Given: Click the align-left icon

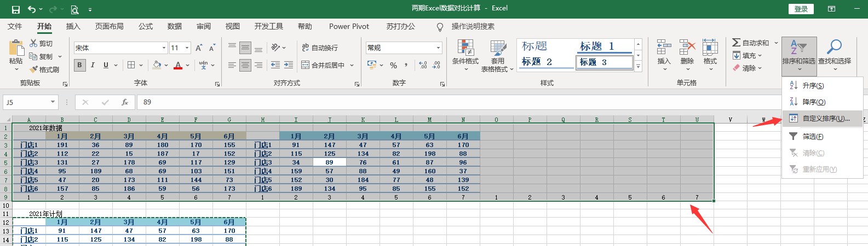Looking at the screenshot, I should (x=232, y=65).
